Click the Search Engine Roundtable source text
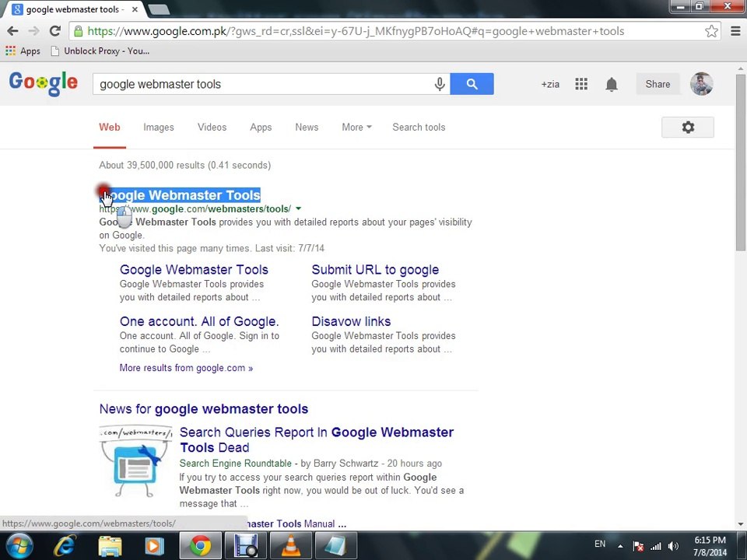 pos(235,464)
